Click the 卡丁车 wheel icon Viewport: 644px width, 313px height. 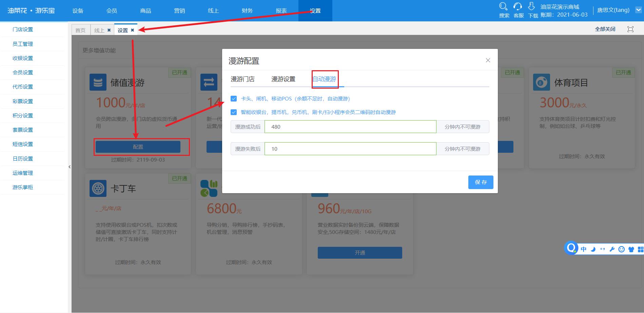98,188
